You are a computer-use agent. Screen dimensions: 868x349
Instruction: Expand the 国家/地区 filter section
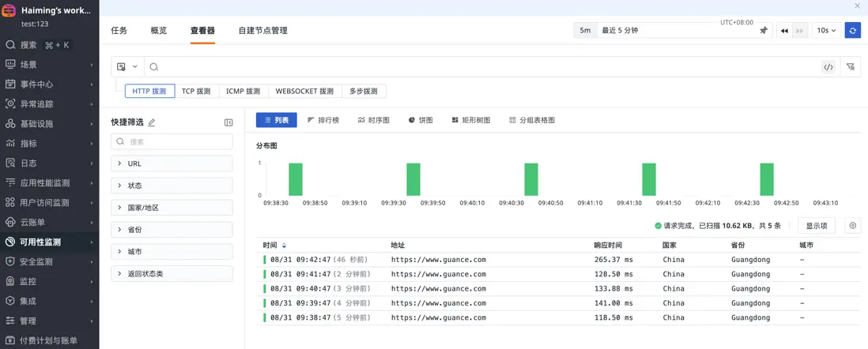tap(172, 208)
